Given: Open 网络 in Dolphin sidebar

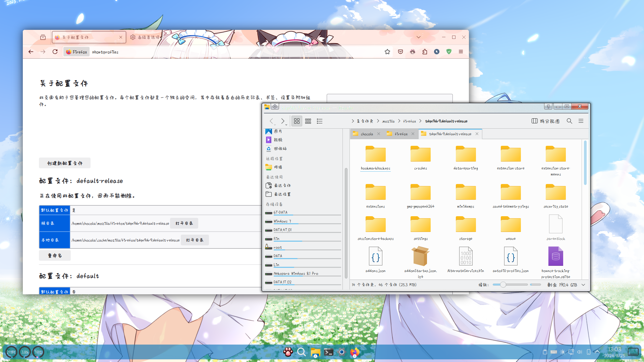Looking at the screenshot, I should 274,167.
